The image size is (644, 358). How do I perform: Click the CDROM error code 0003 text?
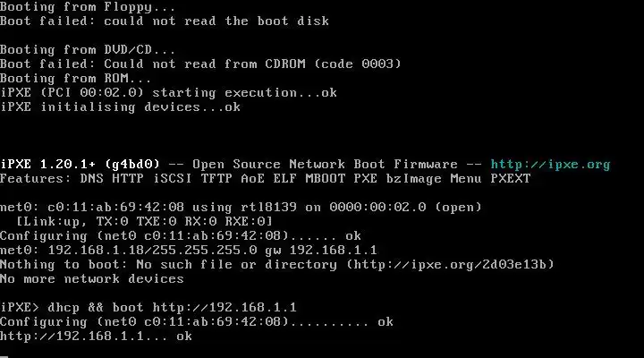point(357,64)
